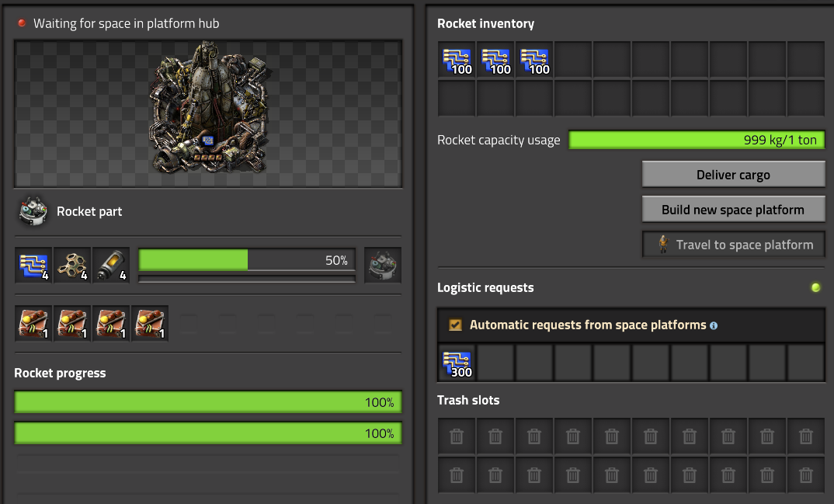Click the first trash slot in top row
This screenshot has width=834, height=504.
pyautogui.click(x=457, y=436)
